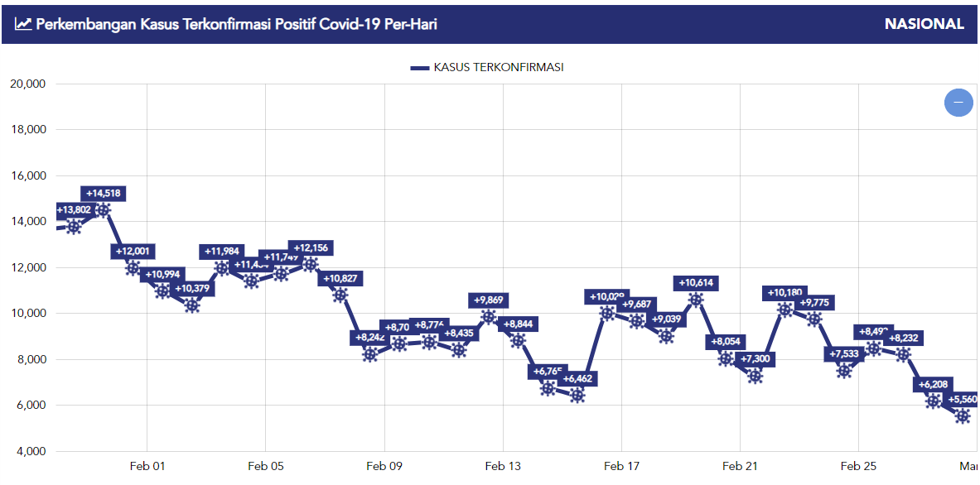Click the line chart icon in header

23,24
